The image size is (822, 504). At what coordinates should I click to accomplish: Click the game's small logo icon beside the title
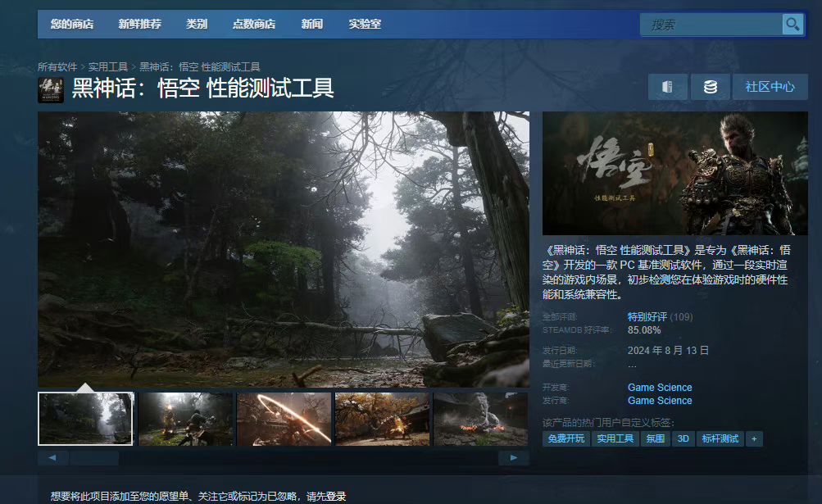coord(51,89)
